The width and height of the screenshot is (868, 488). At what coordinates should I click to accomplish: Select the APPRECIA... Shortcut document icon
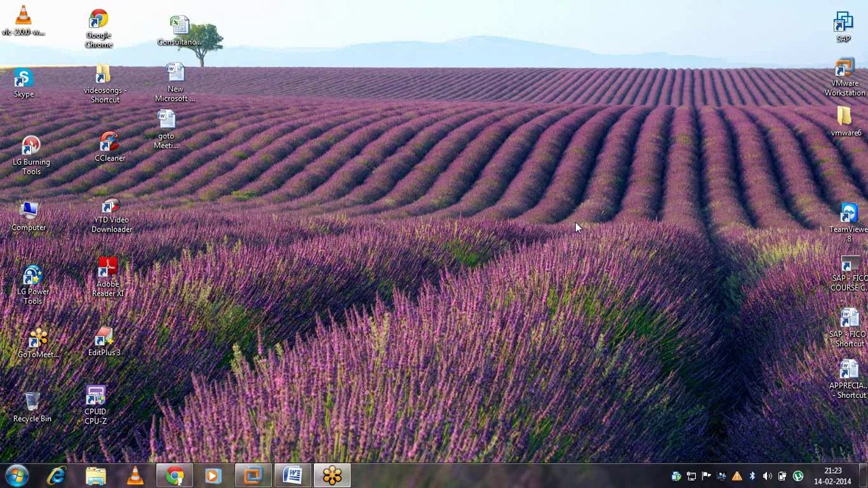point(848,380)
